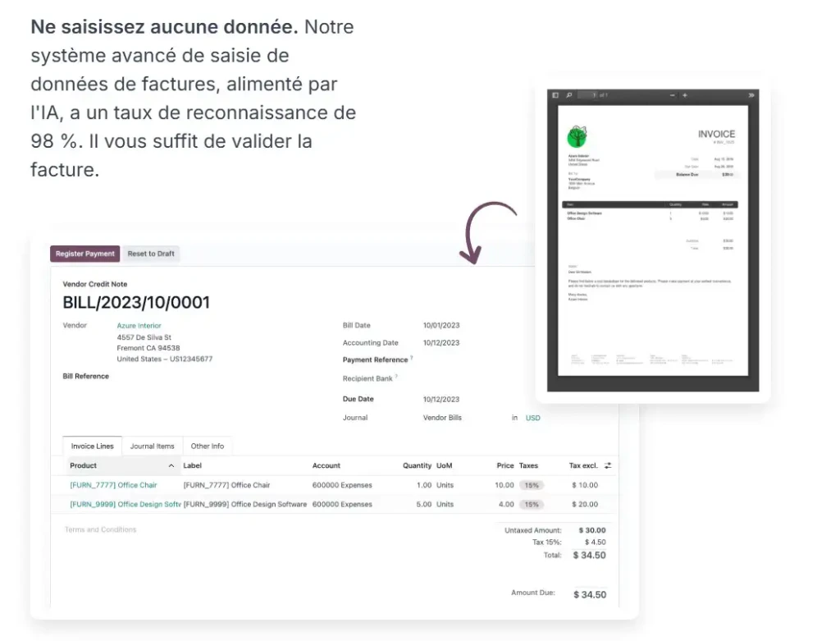Zoom in the invoice preview with plus icon
This screenshot has width=840, height=641.
685,94
